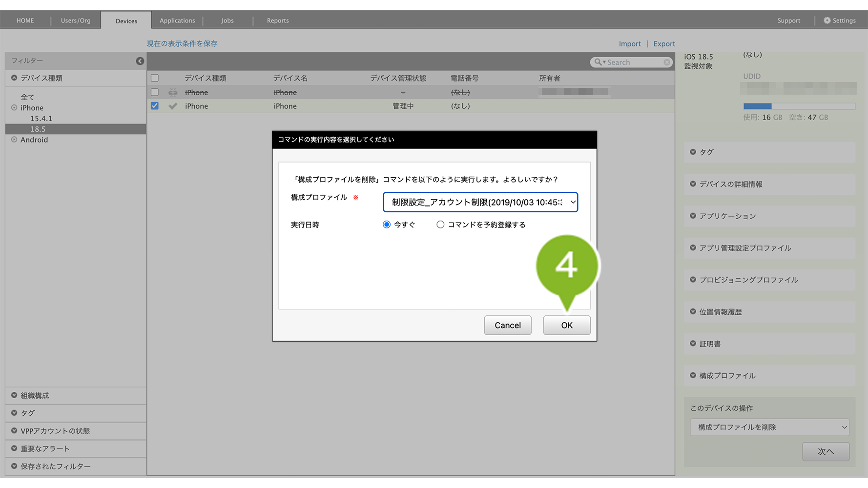
Task: Click the デバイス種類 section collapse icon
Action: tap(14, 78)
